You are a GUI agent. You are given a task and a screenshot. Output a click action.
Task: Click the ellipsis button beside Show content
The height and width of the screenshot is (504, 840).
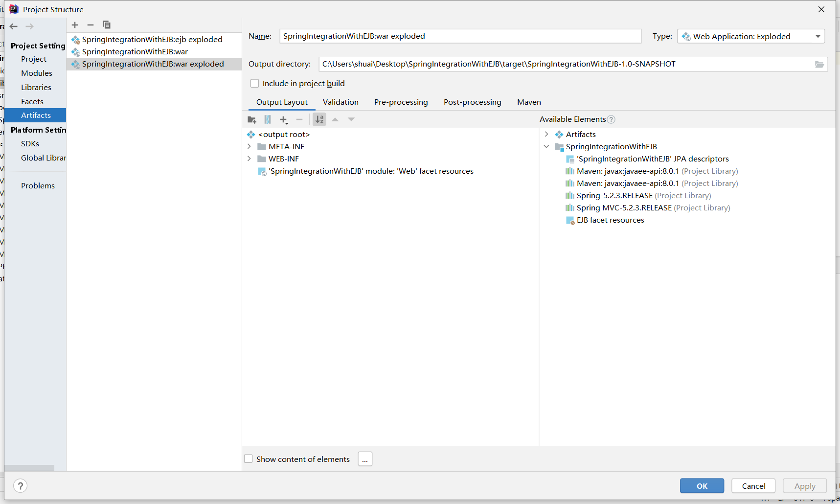point(365,459)
